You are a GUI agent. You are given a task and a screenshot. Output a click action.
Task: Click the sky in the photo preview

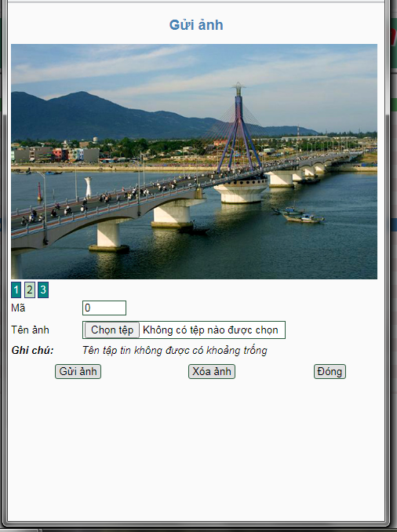(x=136, y=64)
